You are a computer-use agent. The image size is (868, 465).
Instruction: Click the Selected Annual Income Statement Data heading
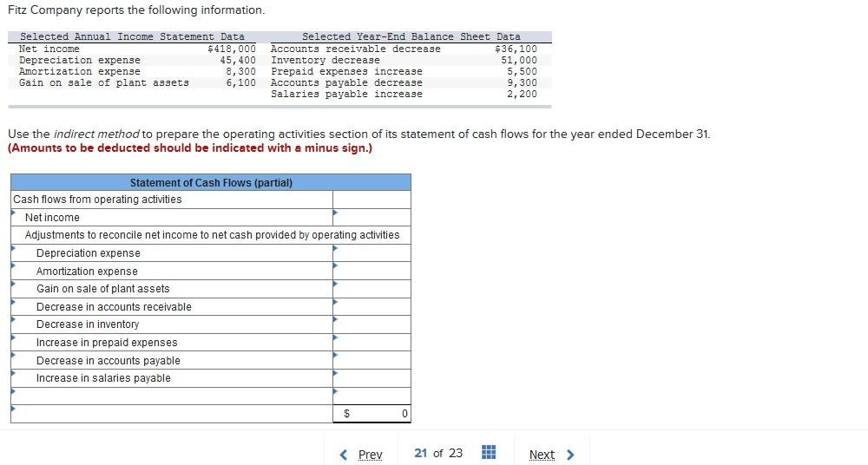click(x=132, y=36)
